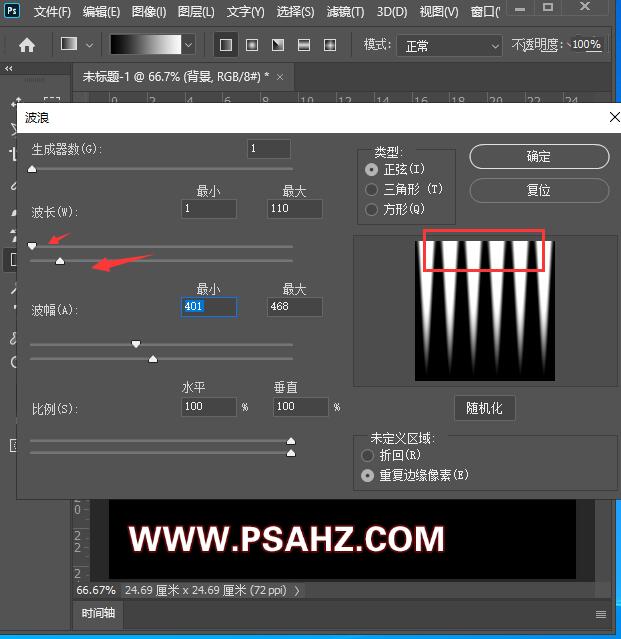This screenshot has height=639, width=621.
Task: Close the 波浪 dialog
Action: pyautogui.click(x=614, y=117)
